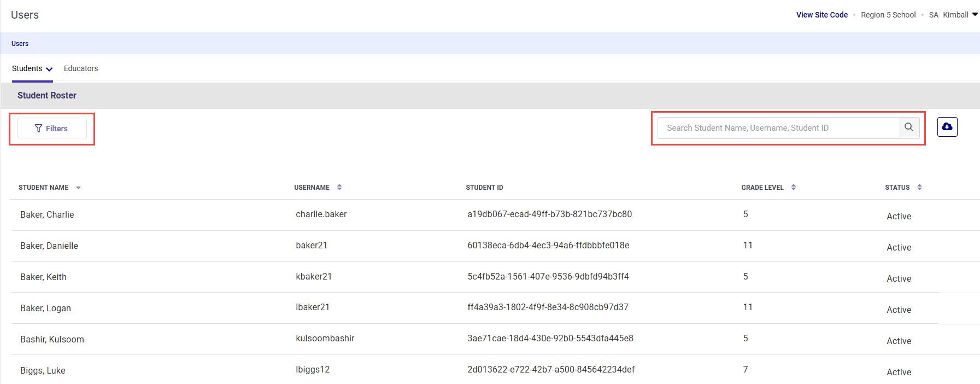Sort by Status column arrows
The height and width of the screenshot is (384, 980).
(919, 188)
